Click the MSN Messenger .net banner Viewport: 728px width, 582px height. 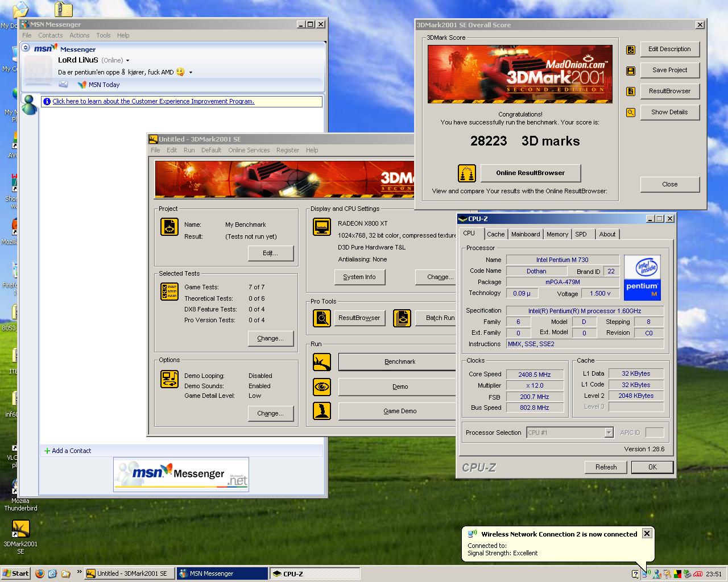181,474
